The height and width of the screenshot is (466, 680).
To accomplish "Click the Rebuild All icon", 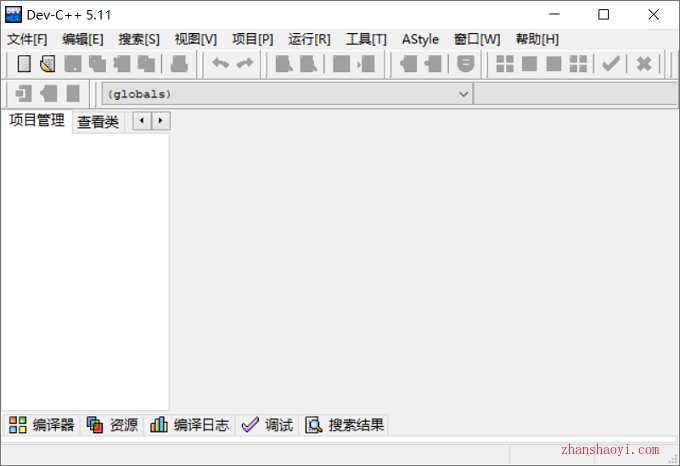I will [x=578, y=64].
